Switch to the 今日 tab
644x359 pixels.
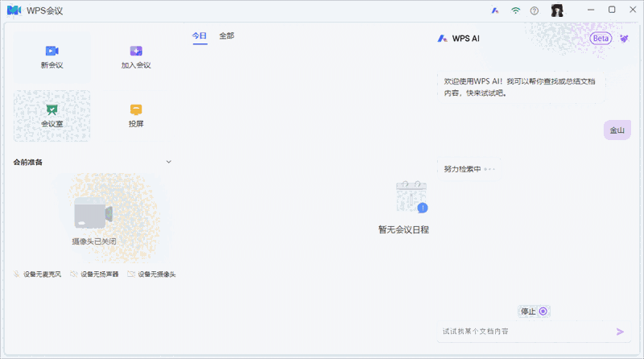(200, 36)
